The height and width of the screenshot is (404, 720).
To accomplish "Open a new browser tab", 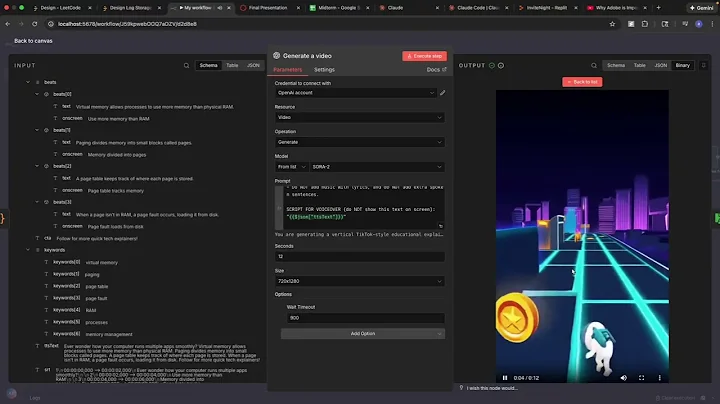I will 658,8.
